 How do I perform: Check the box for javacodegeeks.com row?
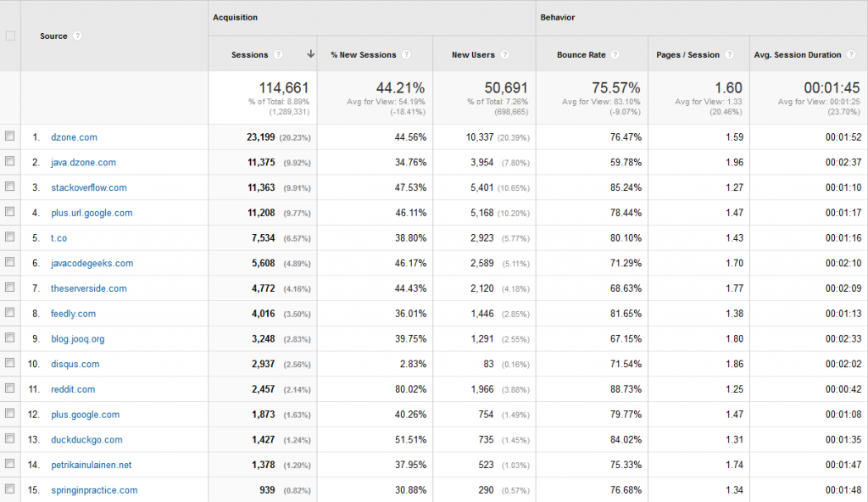10,262
